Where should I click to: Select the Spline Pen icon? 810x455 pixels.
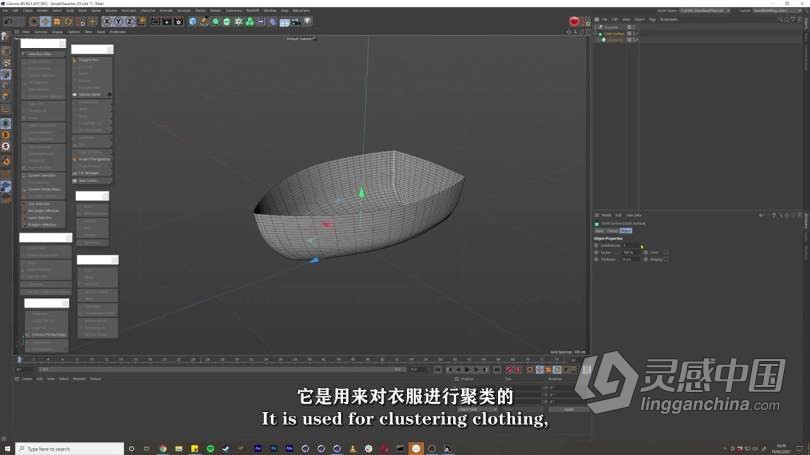point(205,22)
